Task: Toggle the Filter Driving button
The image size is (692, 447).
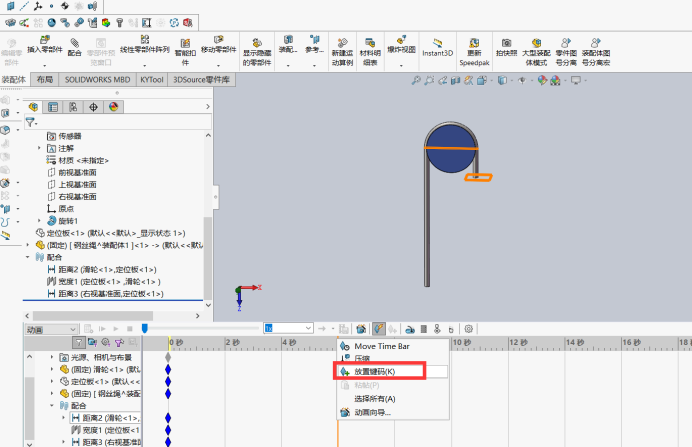Action: [105, 342]
